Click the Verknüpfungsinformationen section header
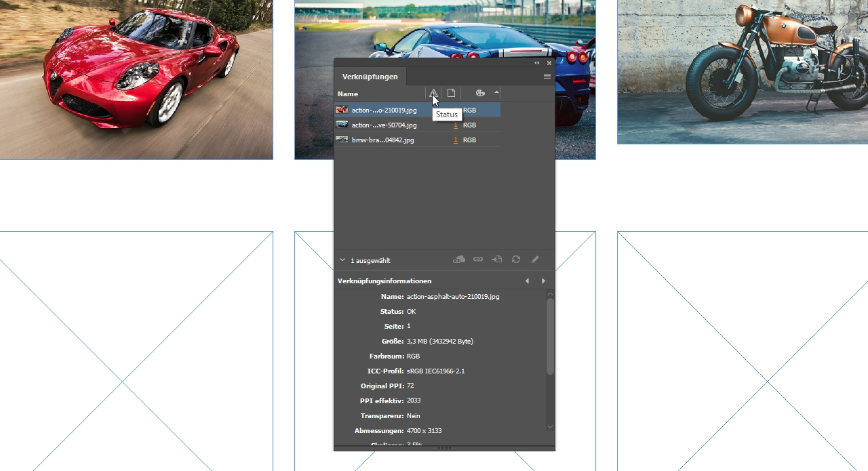This screenshot has width=868, height=471. click(x=384, y=281)
